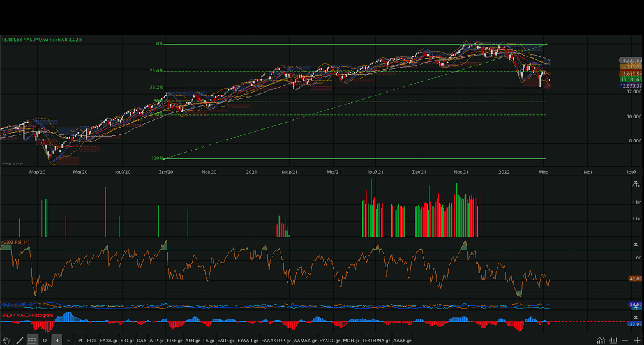The height and width of the screenshot is (345, 644).
Task: Click the 10.000 price axis label
Action: tap(634, 116)
